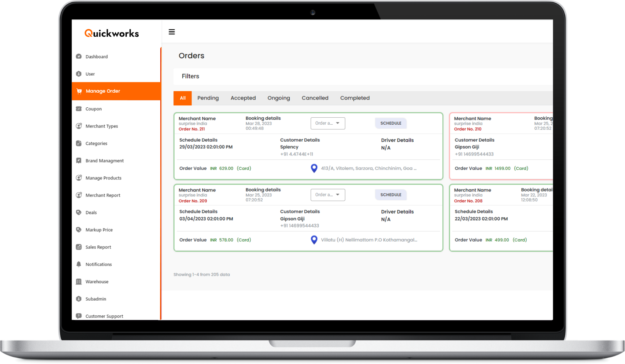Open Categories menu item
The image size is (625, 364).
96,144
